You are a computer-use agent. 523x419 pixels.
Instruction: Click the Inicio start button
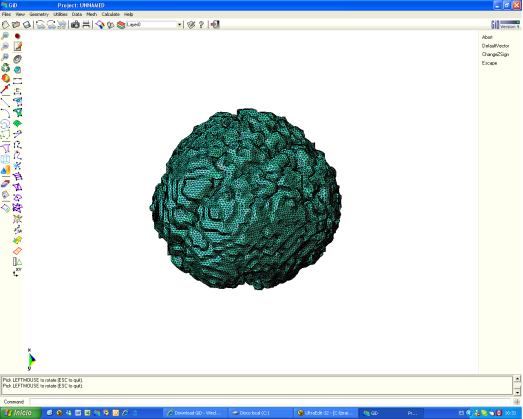coord(21,413)
